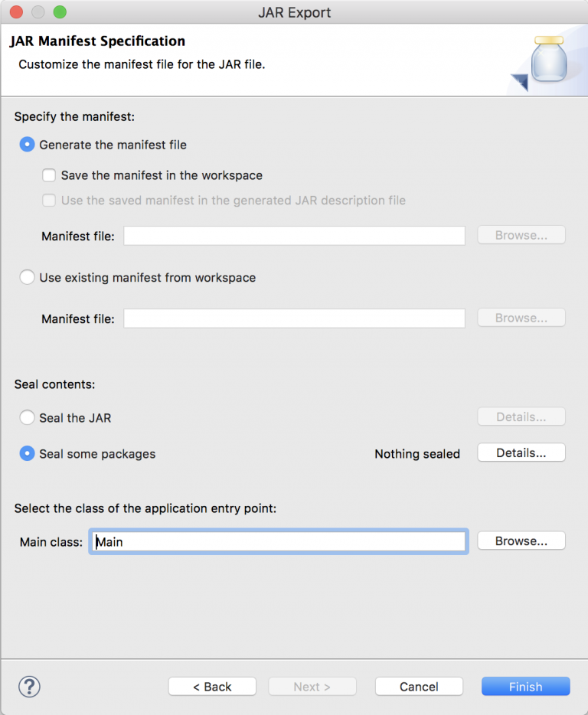This screenshot has height=715, width=588.
Task: Click the disabled Next button
Action: tap(312, 687)
